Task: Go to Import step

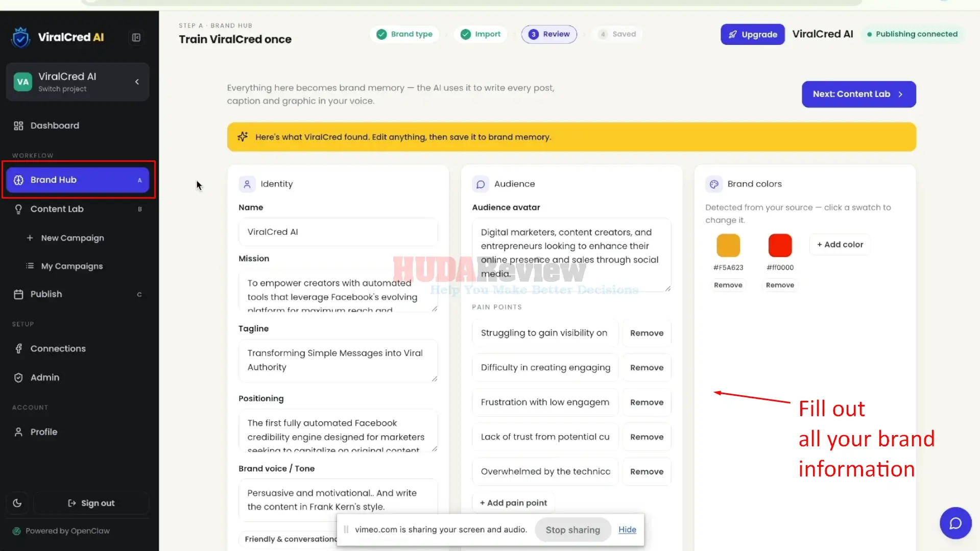Action: 481,34
